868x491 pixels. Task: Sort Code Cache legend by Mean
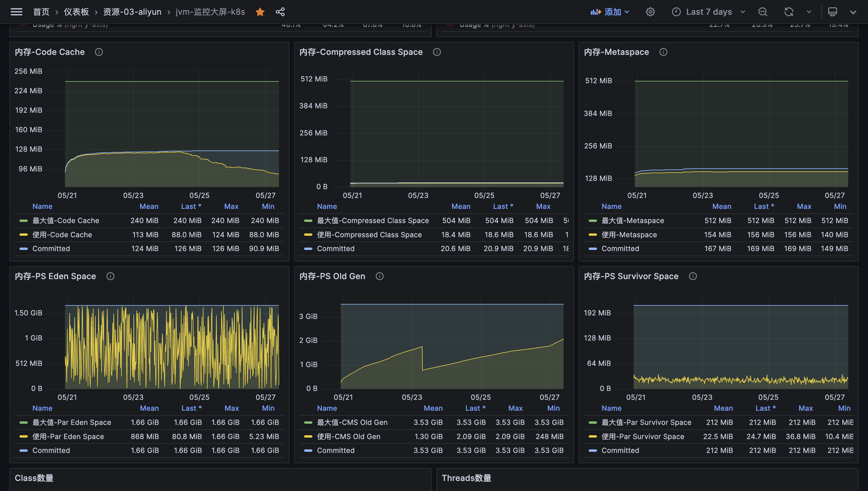(149, 206)
